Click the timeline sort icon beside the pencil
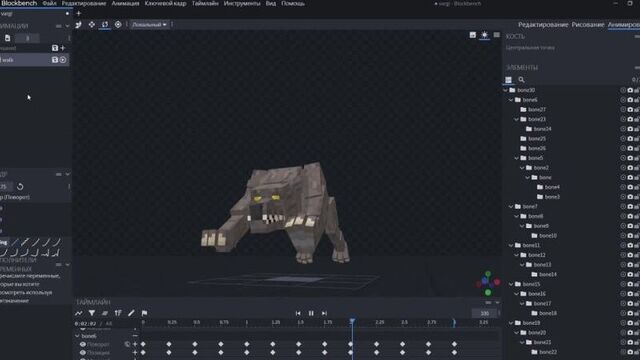This screenshot has width=640, height=360. point(118,313)
